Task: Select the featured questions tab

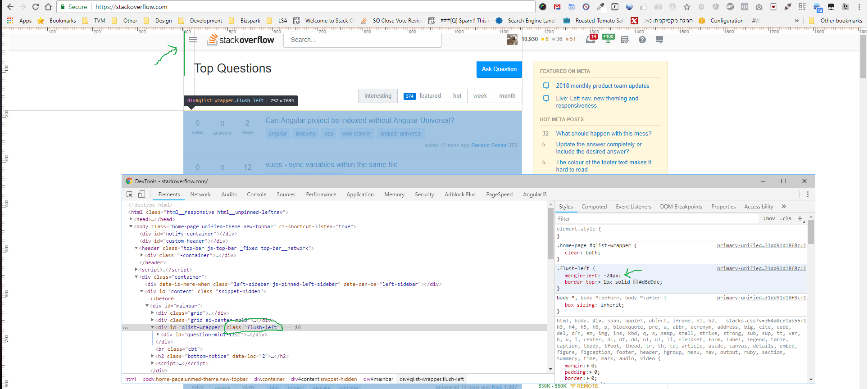Action: click(x=423, y=96)
